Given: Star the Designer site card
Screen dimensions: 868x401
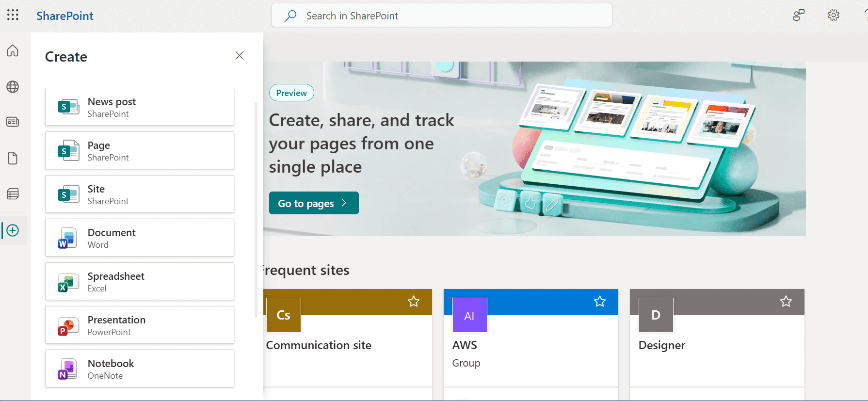Looking at the screenshot, I should [x=786, y=302].
